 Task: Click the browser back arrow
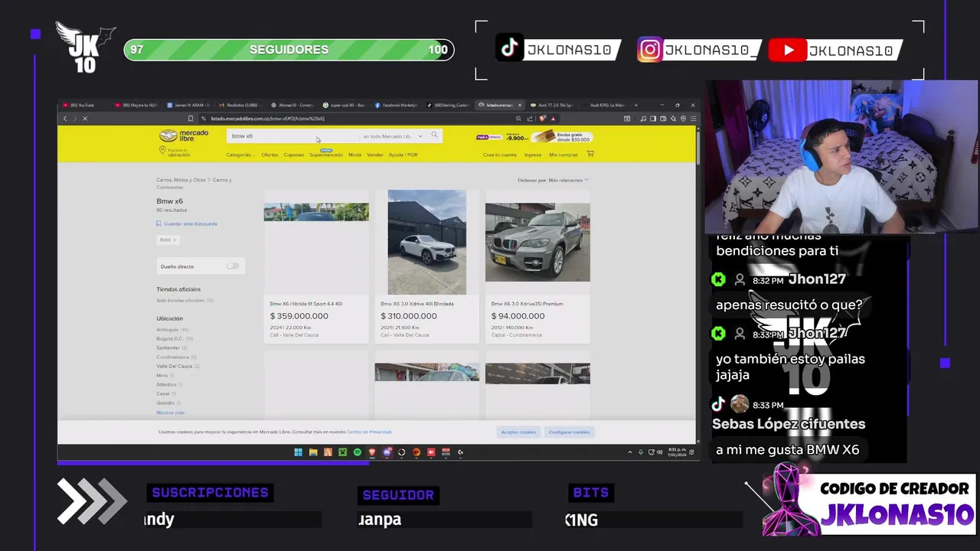coord(65,119)
